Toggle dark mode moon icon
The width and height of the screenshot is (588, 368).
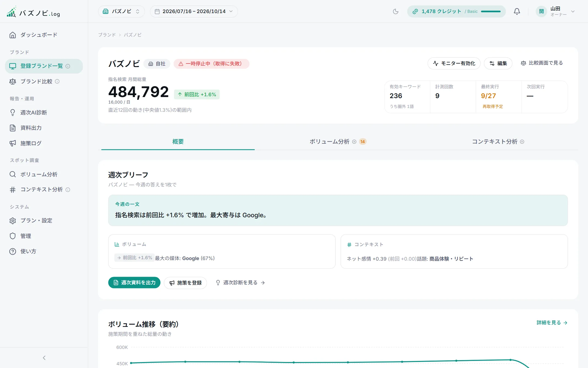point(396,11)
